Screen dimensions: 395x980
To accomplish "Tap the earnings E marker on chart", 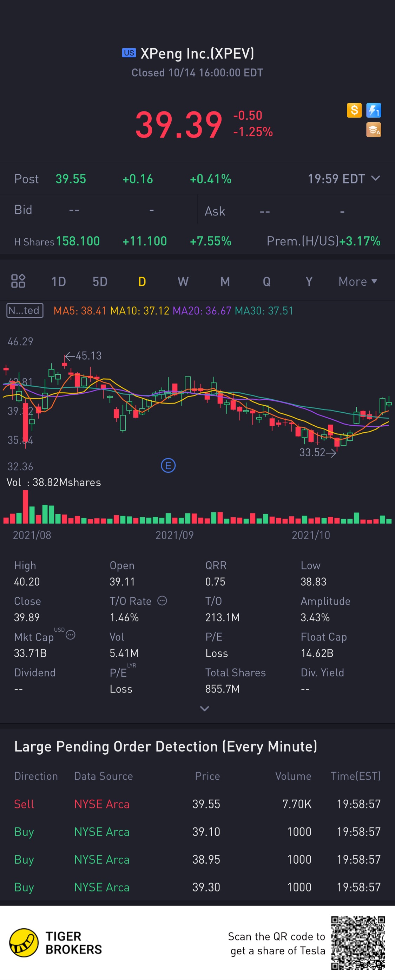I will 168,465.
